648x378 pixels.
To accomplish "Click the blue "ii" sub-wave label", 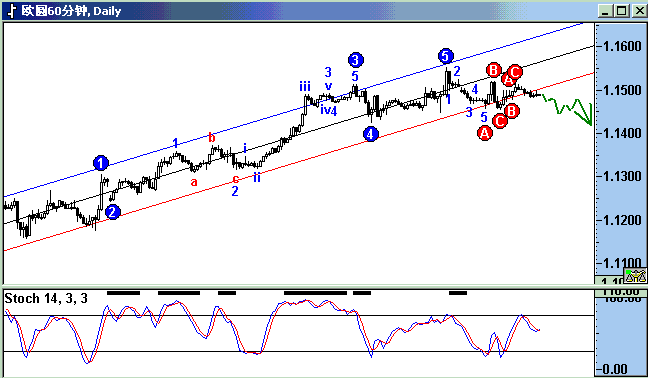I will coord(257,177).
